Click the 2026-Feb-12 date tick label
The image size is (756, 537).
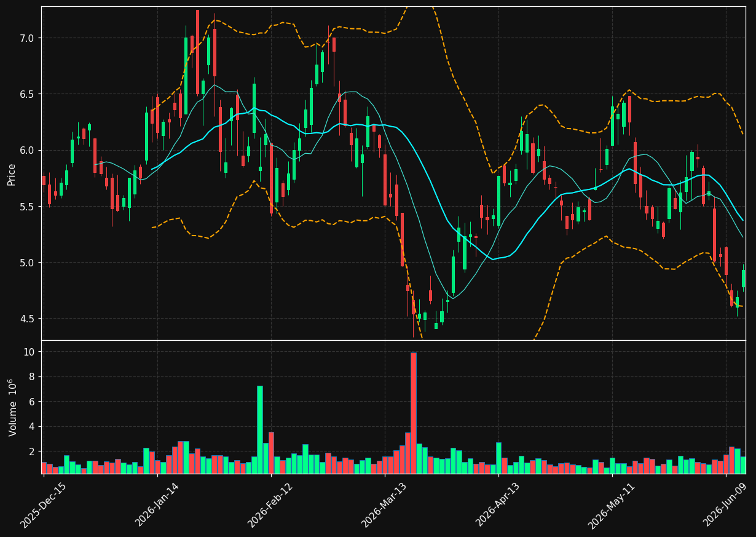click(x=270, y=505)
